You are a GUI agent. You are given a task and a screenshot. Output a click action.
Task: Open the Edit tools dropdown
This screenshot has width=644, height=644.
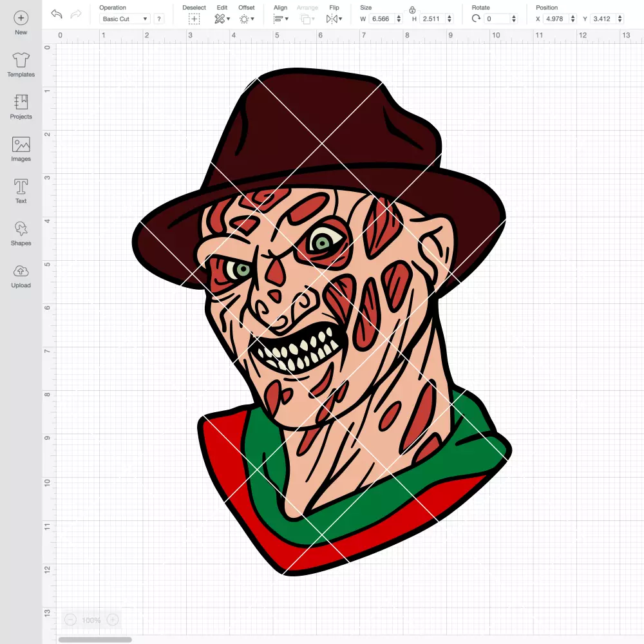222,19
